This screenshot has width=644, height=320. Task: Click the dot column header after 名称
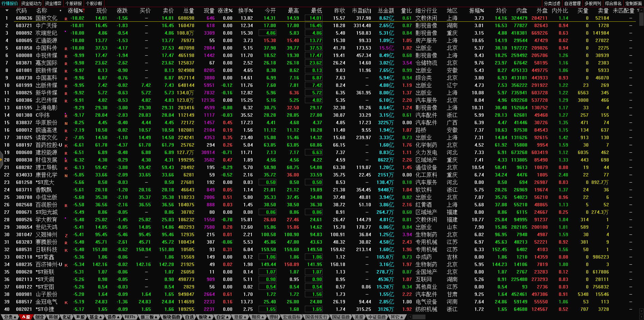point(60,11)
